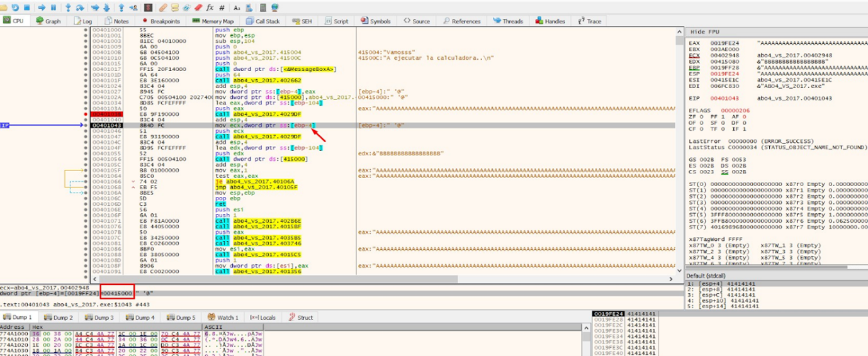Open the Call Stack tab
The width and height of the screenshot is (868, 356).
coord(263,21)
